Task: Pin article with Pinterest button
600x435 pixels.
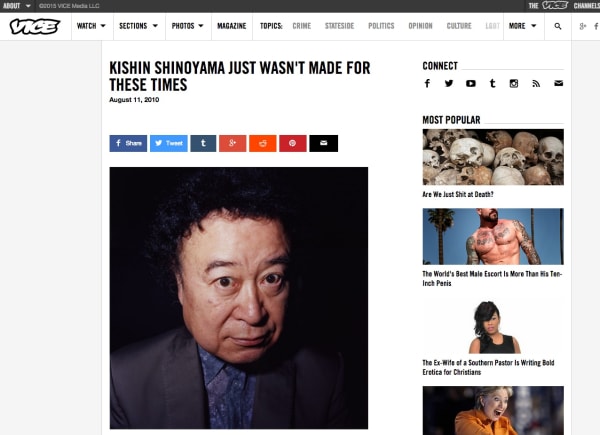Action: tap(293, 143)
